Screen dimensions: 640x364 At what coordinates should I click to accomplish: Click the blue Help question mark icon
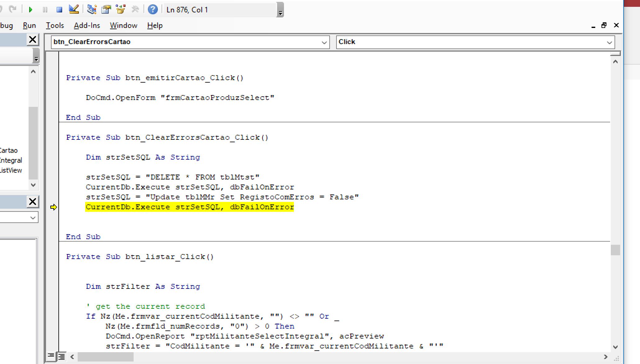pyautogui.click(x=153, y=10)
